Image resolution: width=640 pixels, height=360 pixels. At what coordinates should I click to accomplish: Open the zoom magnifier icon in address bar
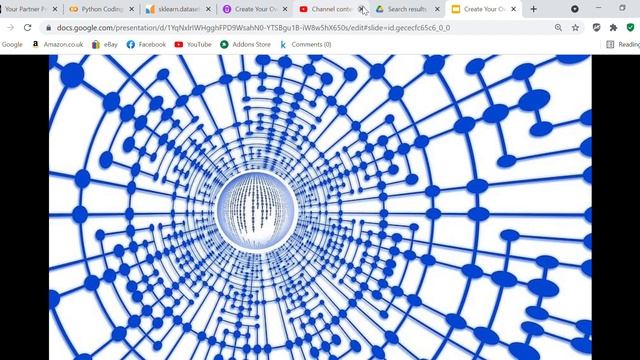tap(558, 28)
